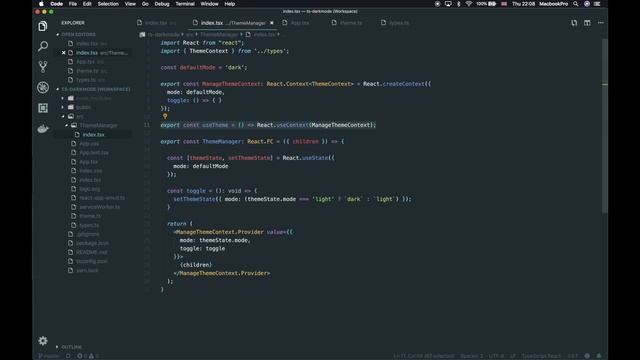Image resolution: width=640 pixels, height=360 pixels.
Task: Open logo.svg in the file tree
Action: point(90,189)
